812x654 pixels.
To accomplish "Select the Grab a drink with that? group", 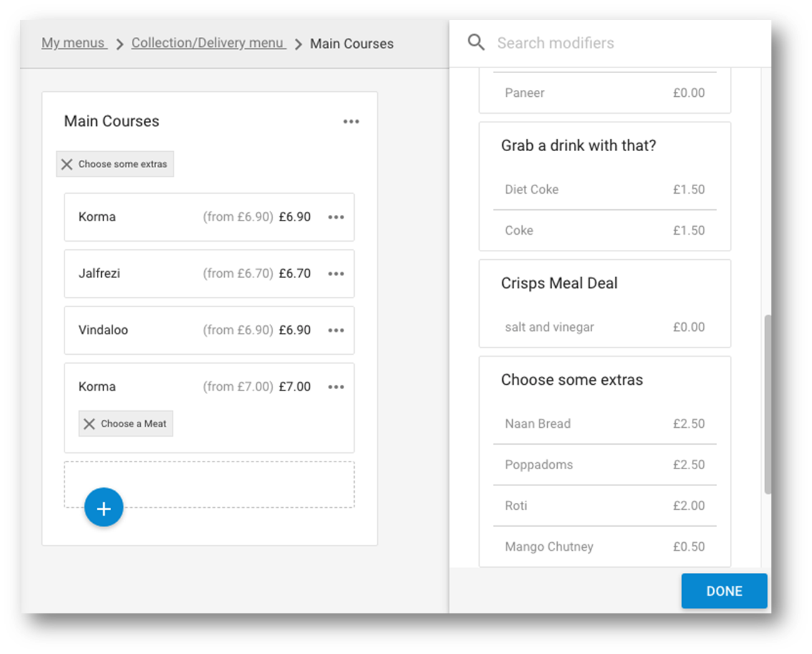I will click(578, 146).
